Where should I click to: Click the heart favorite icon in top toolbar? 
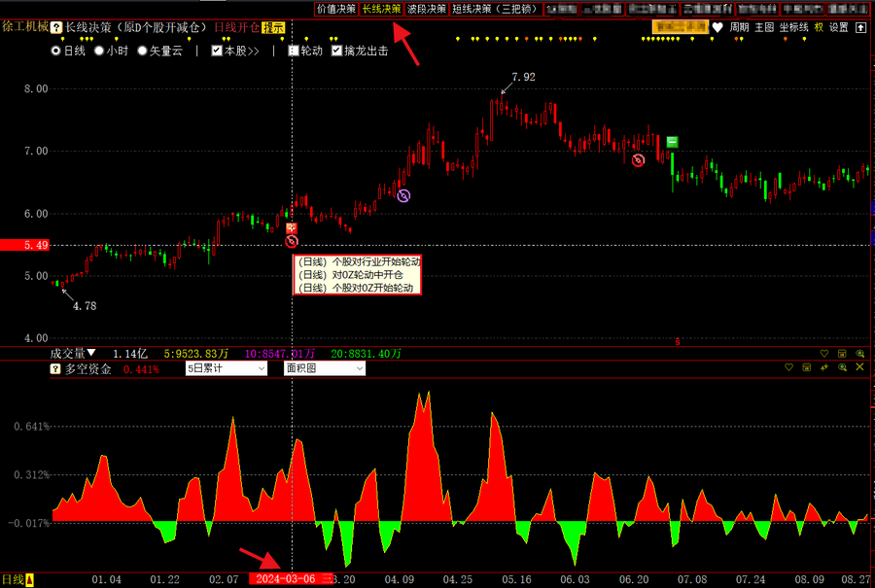tap(717, 28)
